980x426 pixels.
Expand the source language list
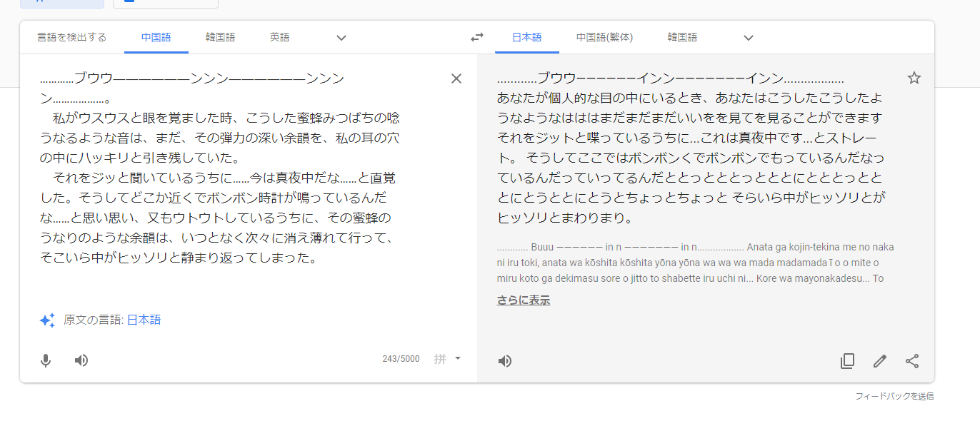[341, 38]
